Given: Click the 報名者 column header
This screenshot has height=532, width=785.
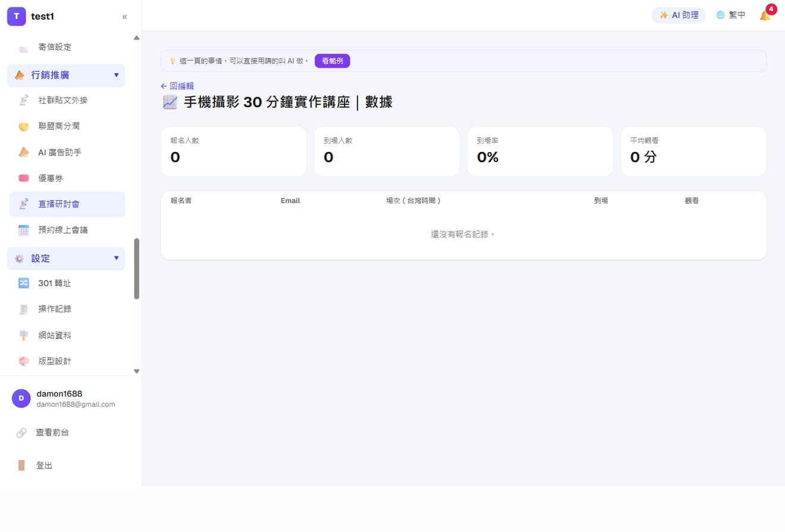Looking at the screenshot, I should point(181,201).
